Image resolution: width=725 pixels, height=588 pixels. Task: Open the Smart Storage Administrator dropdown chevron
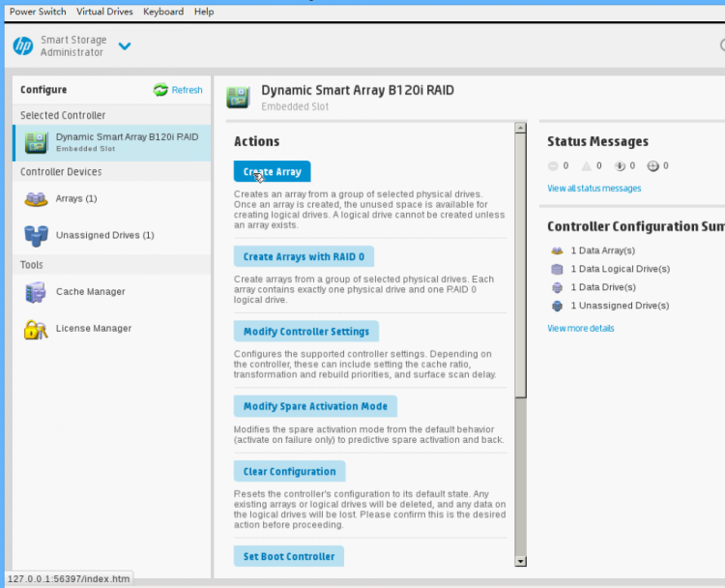tap(125, 45)
